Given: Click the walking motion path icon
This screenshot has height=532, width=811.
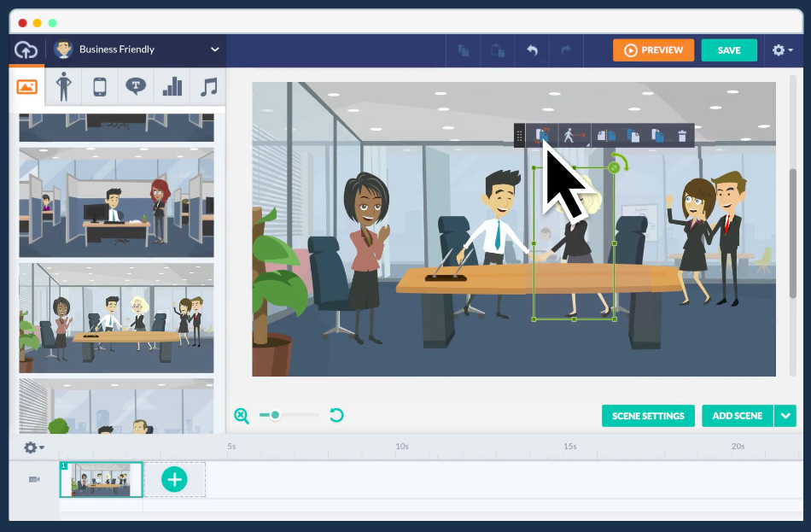Looking at the screenshot, I should point(574,136).
